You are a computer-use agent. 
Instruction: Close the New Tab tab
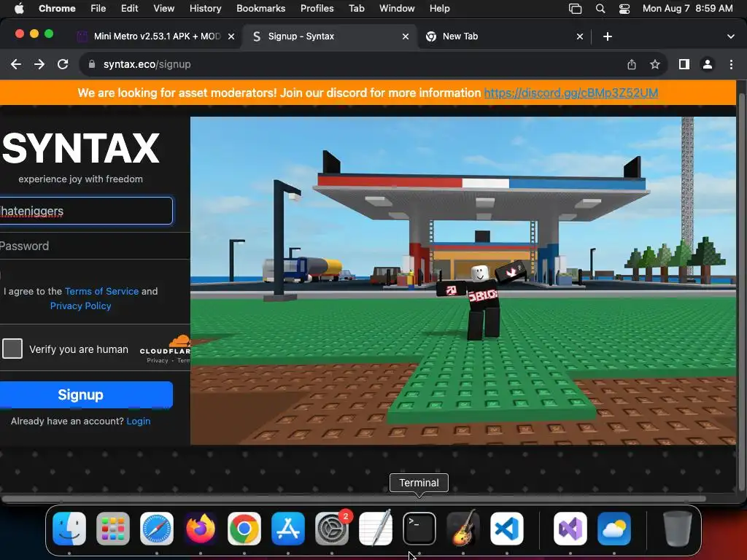click(x=580, y=36)
